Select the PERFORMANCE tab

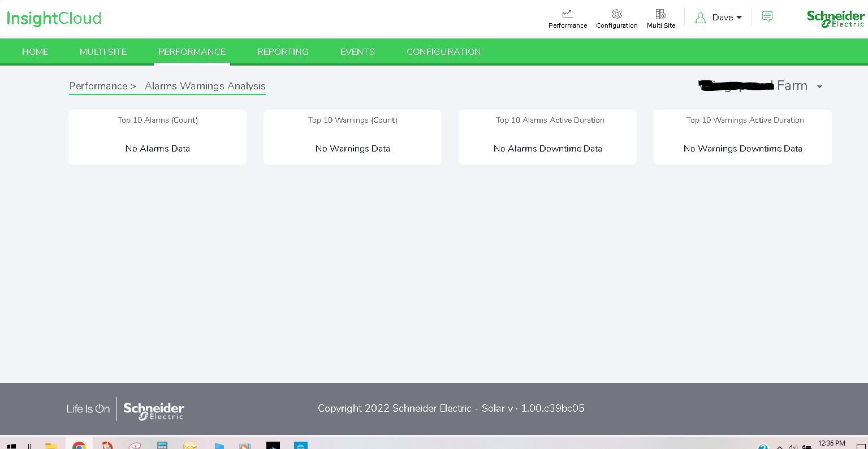coord(192,51)
